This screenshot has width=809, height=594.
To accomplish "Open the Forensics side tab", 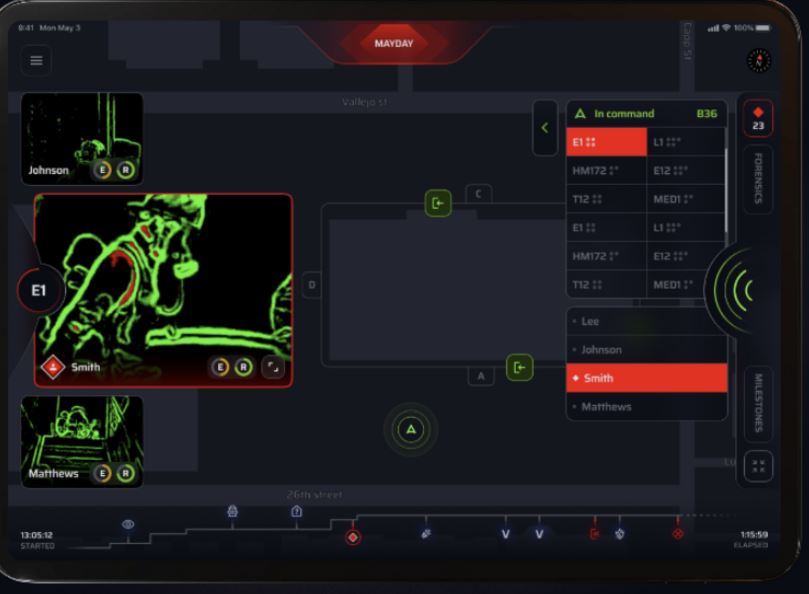I will [x=758, y=179].
